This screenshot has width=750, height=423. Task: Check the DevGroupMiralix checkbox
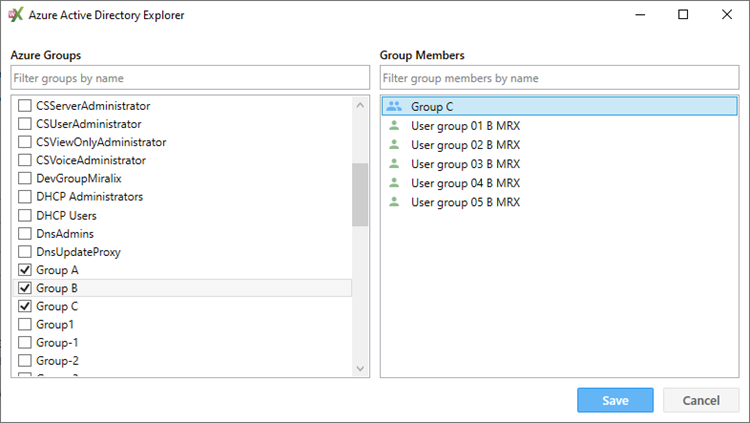pyautogui.click(x=25, y=178)
